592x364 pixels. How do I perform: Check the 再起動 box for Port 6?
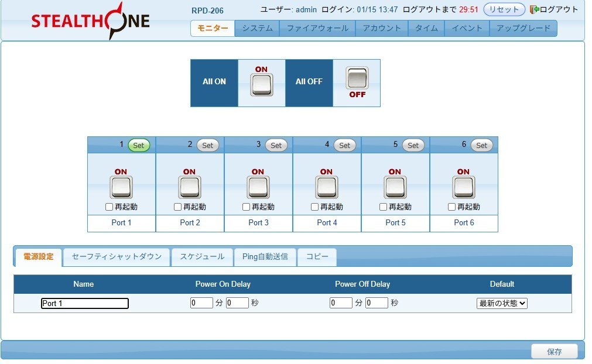tap(452, 207)
